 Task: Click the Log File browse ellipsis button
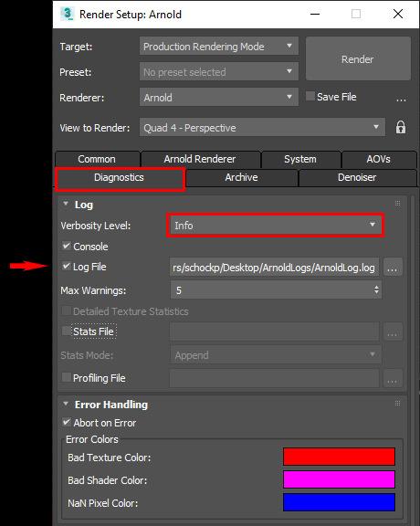393,268
